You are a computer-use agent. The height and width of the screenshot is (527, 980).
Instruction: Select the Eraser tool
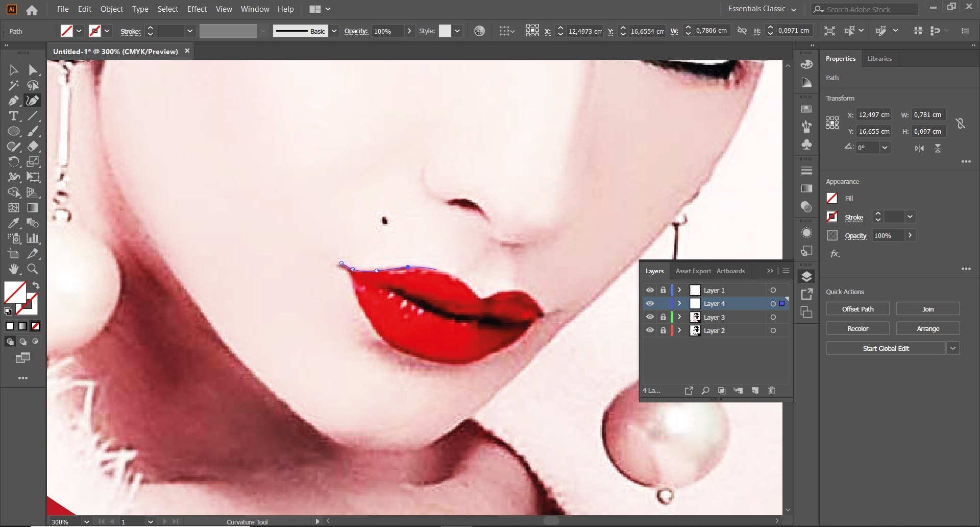[33, 147]
